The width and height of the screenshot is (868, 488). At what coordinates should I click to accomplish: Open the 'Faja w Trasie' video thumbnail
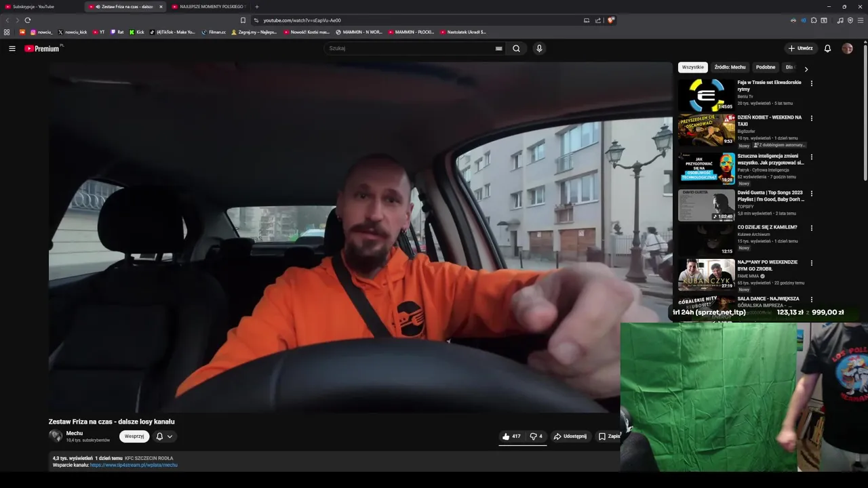pos(707,95)
